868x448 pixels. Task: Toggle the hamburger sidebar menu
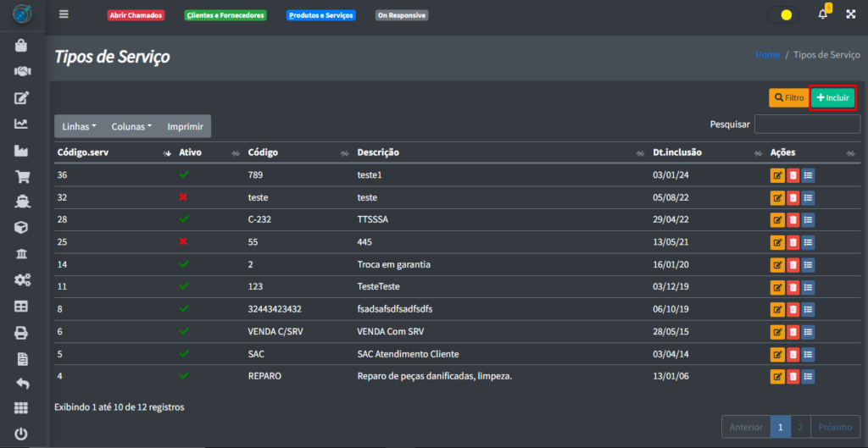(x=64, y=14)
